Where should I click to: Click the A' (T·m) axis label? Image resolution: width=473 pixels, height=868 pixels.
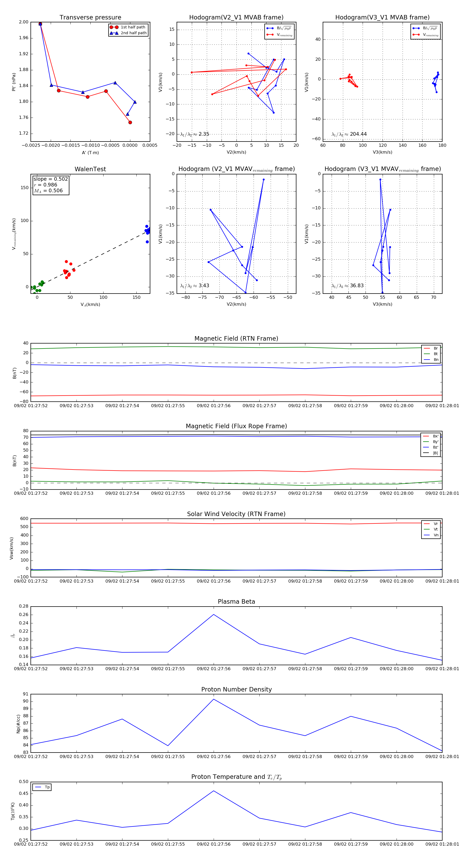[90, 153]
